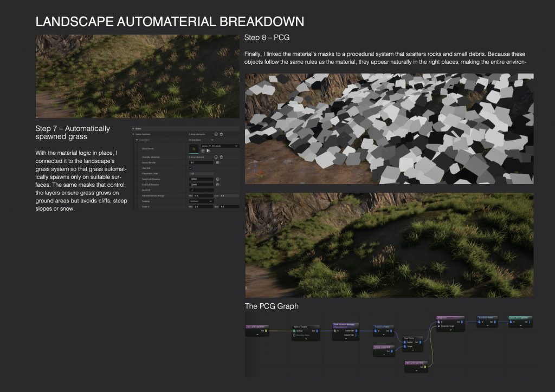Toggle the Use Grid checkbox
The height and width of the screenshot is (392, 555).
pyautogui.click(x=191, y=168)
